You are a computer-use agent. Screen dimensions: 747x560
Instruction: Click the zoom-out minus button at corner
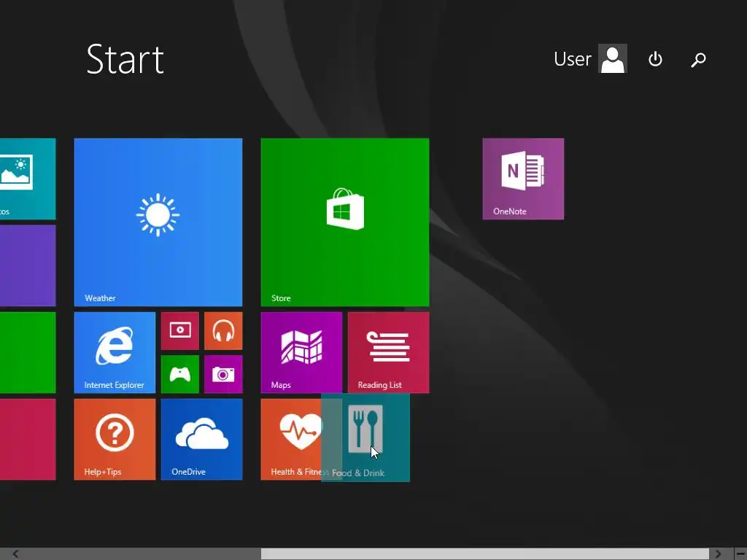pos(740,554)
